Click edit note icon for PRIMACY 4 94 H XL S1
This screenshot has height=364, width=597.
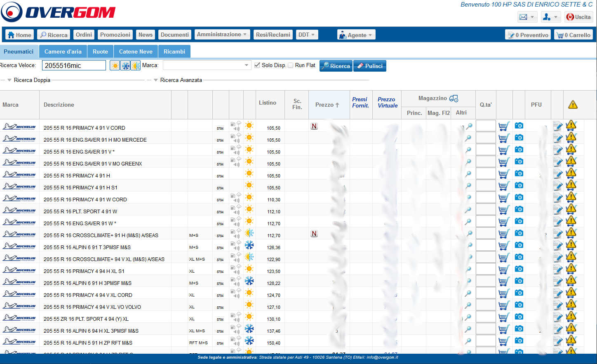(x=558, y=269)
